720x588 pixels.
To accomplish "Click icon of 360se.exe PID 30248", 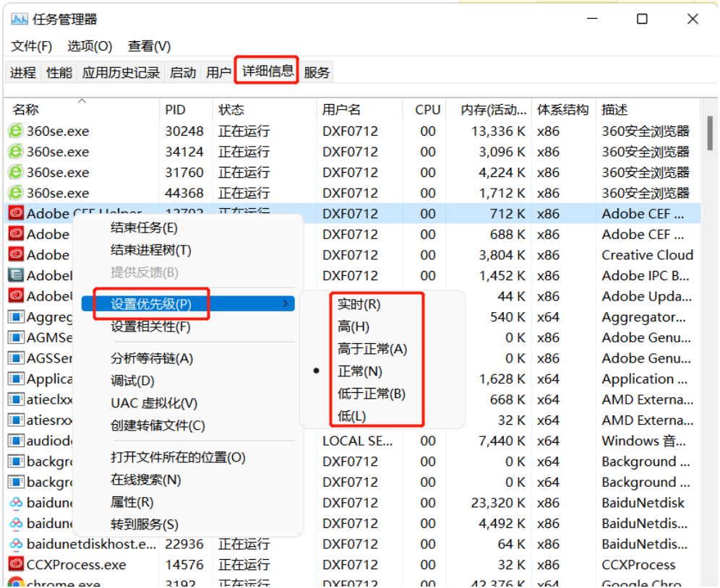I will pyautogui.click(x=16, y=131).
